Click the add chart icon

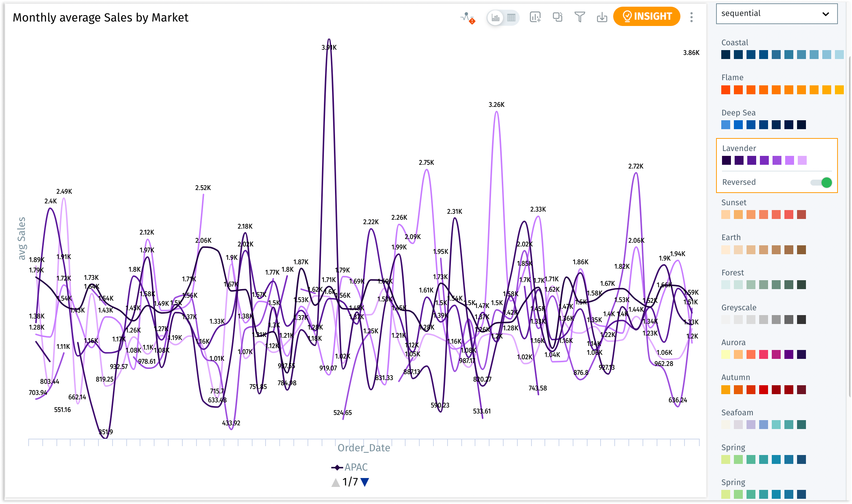(x=535, y=17)
